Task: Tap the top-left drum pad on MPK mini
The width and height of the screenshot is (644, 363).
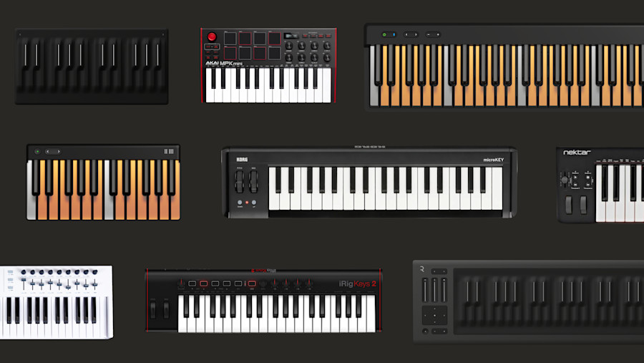Action: coord(230,39)
